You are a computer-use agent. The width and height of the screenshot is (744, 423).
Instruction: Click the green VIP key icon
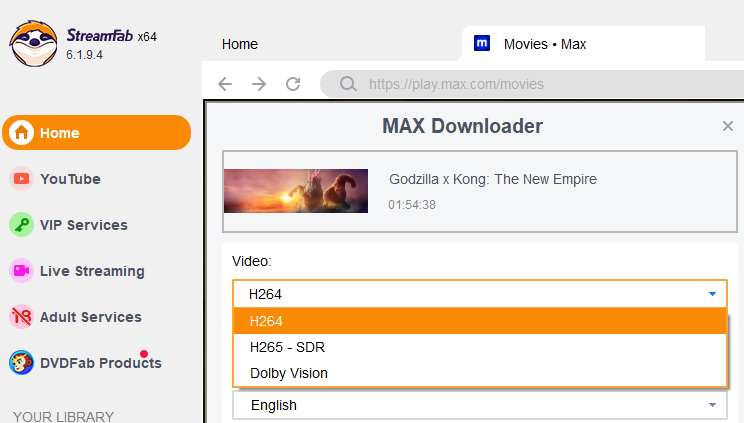tap(21, 225)
